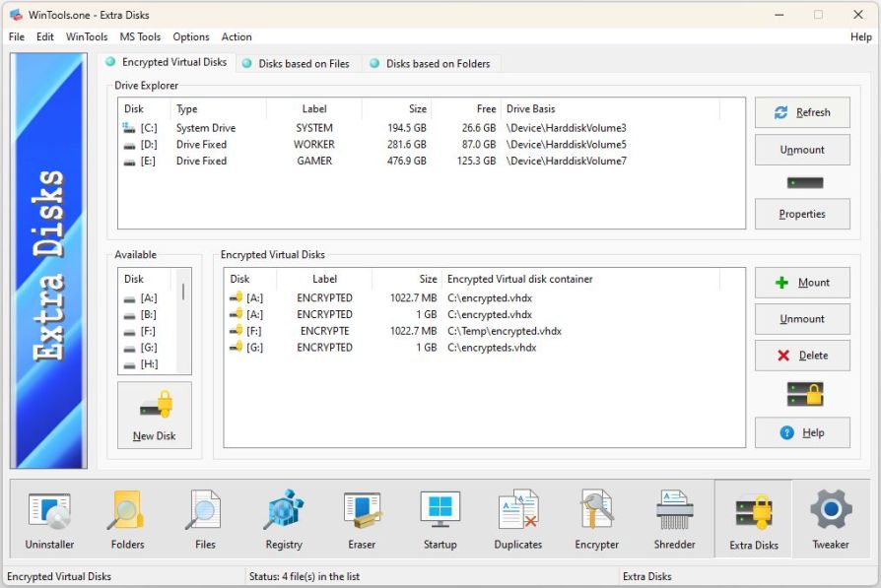The width and height of the screenshot is (881, 588).
Task: Open the MS Tools menu
Action: point(140,36)
